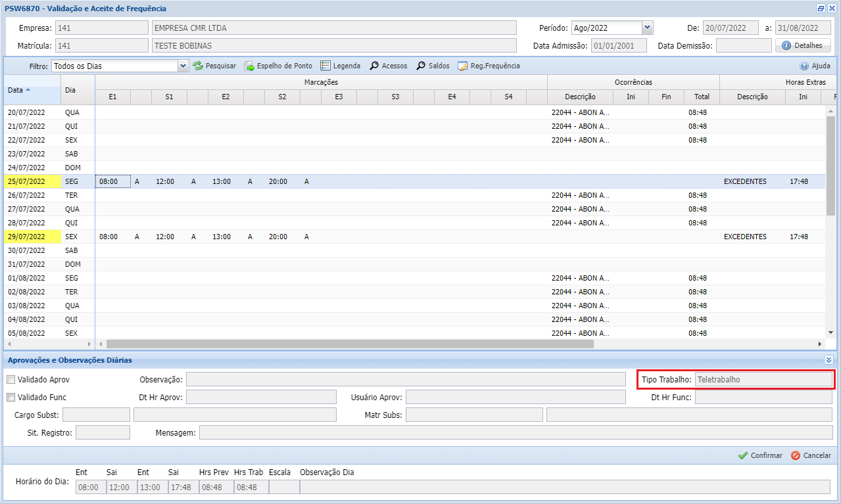Open Espelho de Ponto report
841x504 pixels.
click(x=278, y=66)
